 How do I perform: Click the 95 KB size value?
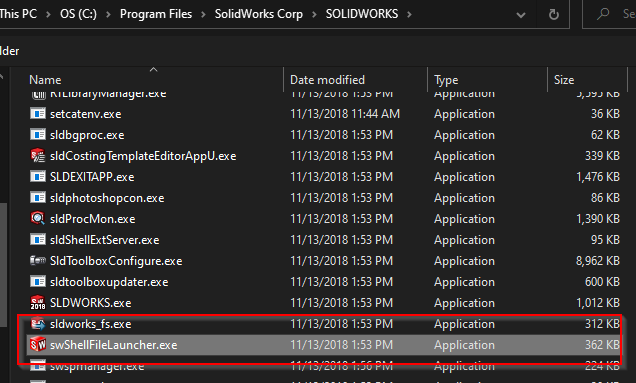(x=605, y=240)
